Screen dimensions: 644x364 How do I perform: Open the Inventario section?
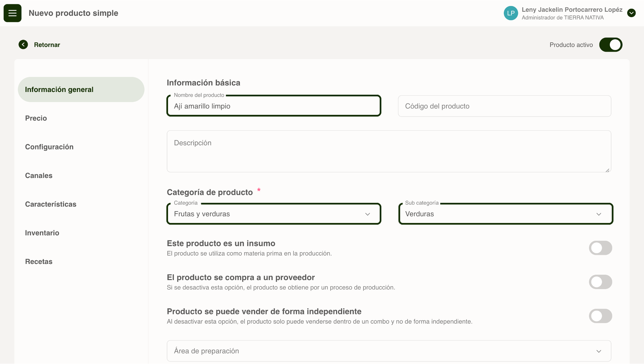pos(42,233)
